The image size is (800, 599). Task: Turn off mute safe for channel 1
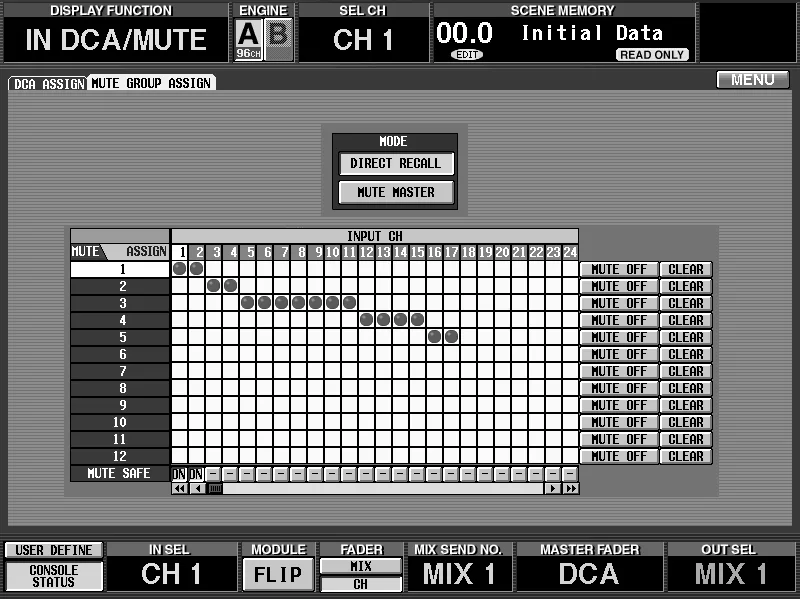tap(180, 474)
